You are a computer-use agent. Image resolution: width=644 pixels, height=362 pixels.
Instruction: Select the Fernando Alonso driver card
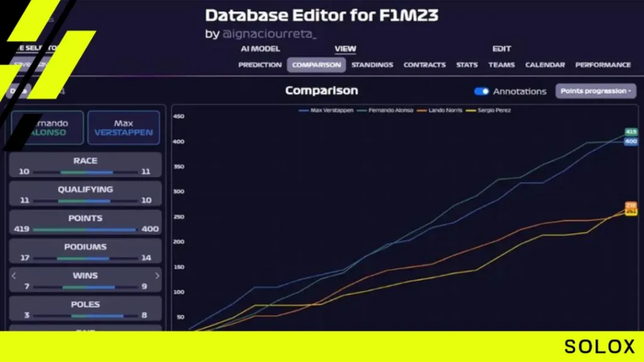pos(47,128)
